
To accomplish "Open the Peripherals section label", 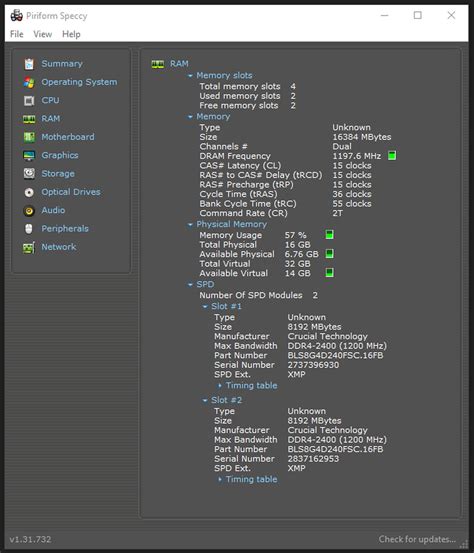I will [65, 229].
